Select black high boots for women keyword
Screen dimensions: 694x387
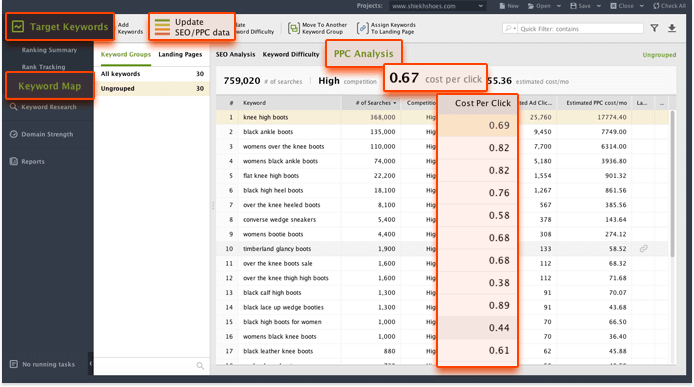coord(282,322)
